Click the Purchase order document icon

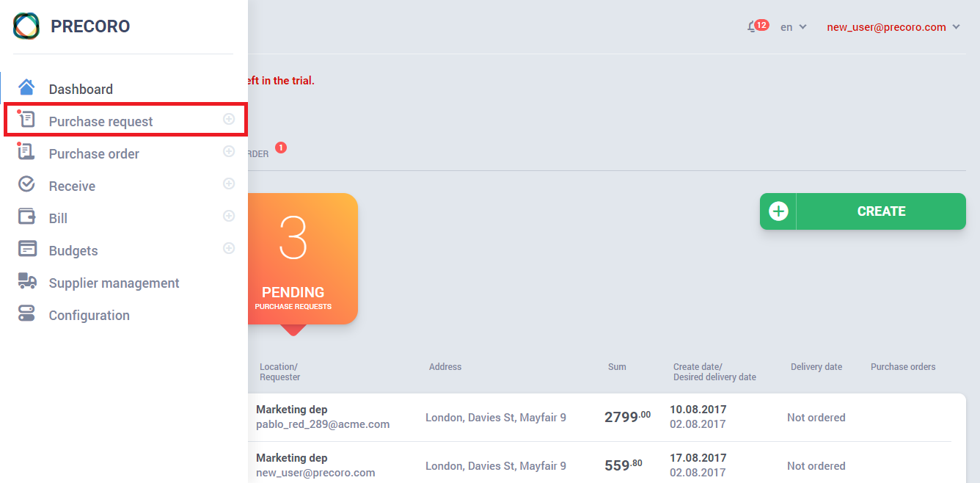(26, 152)
